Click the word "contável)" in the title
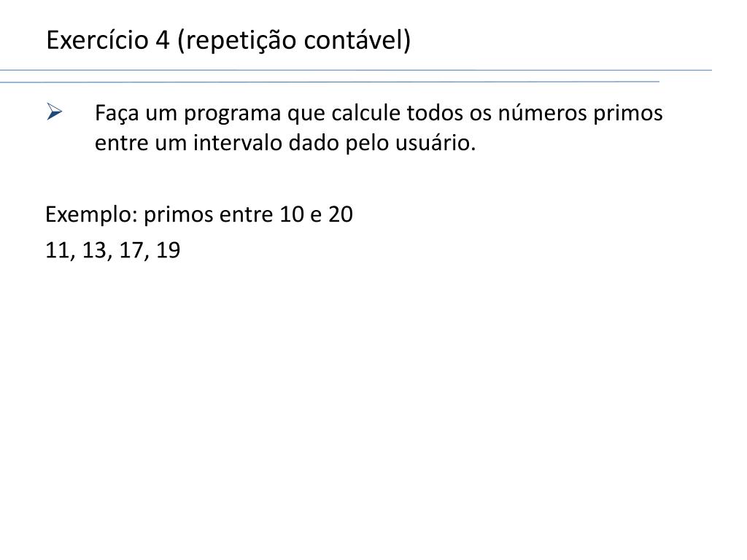This screenshot has width=747, height=560. tap(357, 41)
